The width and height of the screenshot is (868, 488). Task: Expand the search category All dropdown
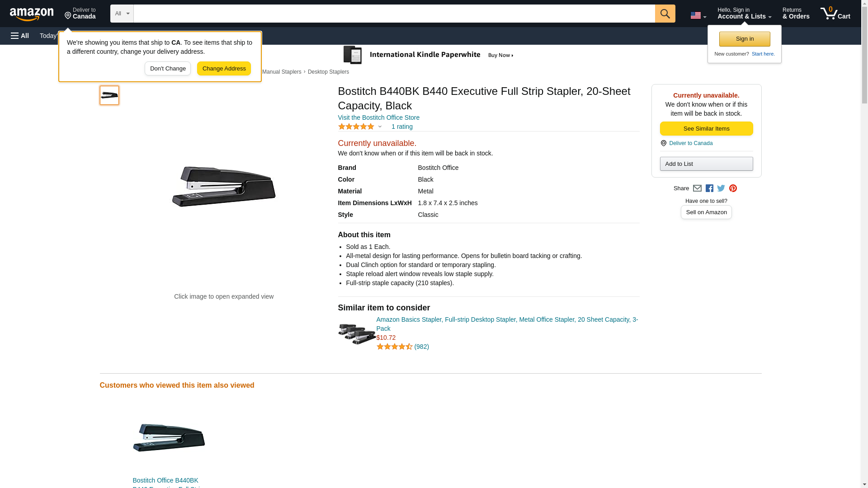[x=122, y=14]
